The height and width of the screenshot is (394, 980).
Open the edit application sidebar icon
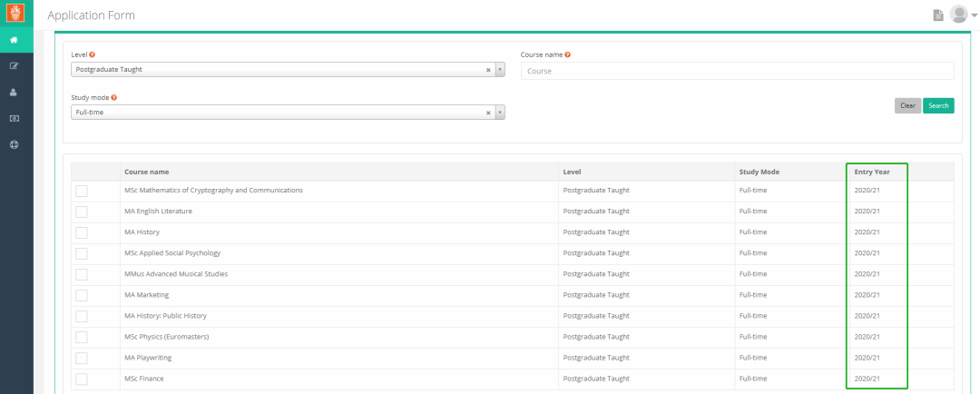14,65
